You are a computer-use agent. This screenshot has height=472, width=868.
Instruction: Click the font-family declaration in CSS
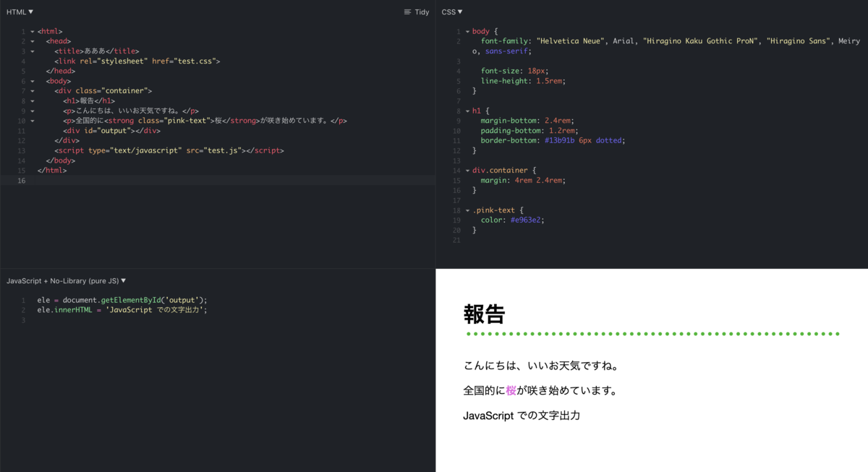pos(666,46)
